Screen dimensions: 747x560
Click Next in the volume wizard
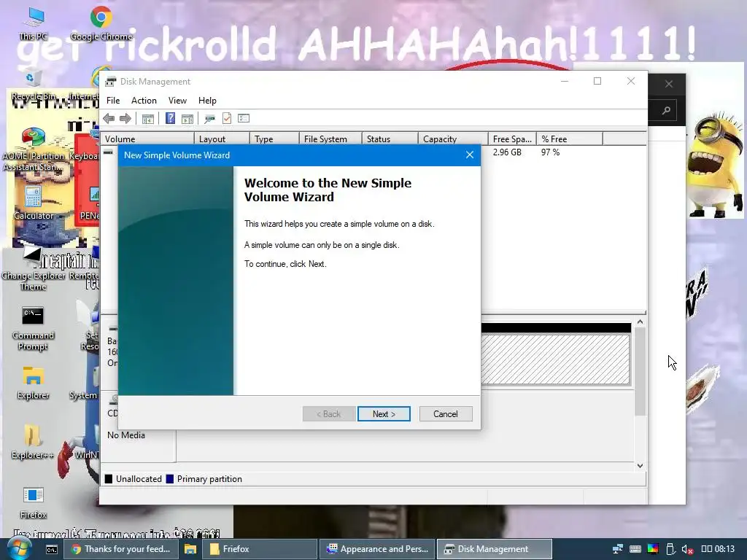tap(384, 414)
